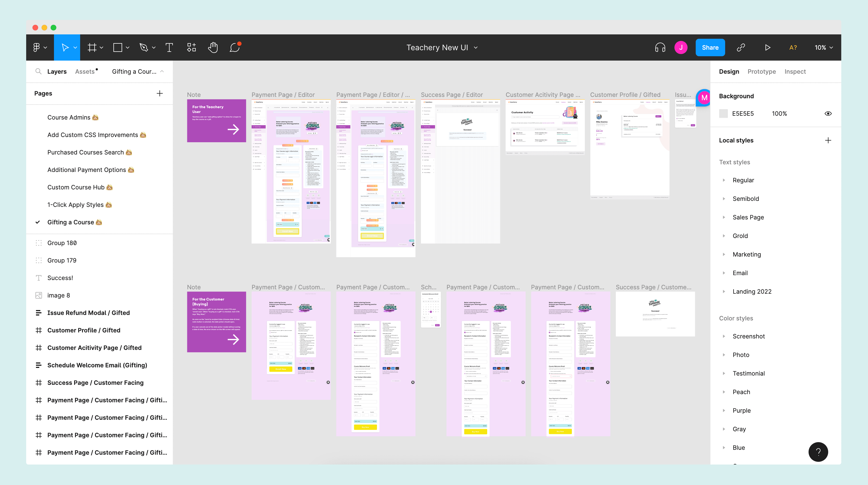Select the Rectangle shape tool
868x485 pixels.
[117, 47]
